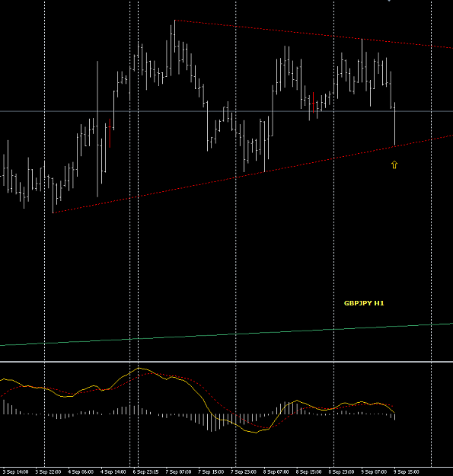Click the 3 Sep 22:00 time label
Screen dimensions: 453x476
(x=48, y=471)
